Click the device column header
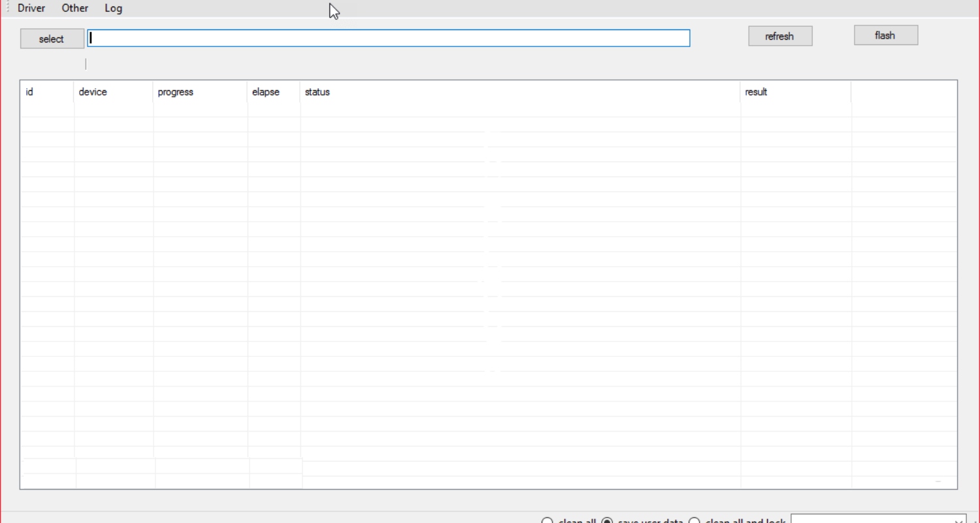 point(114,92)
